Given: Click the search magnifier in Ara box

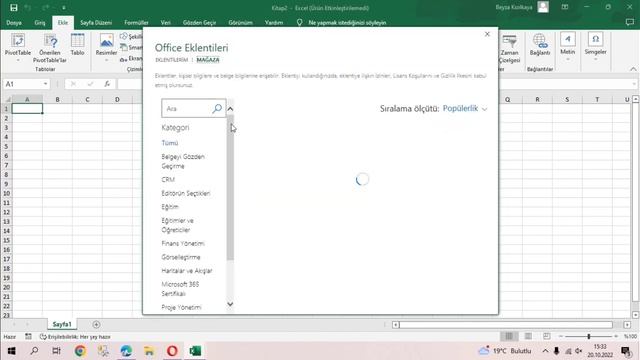Looking at the screenshot, I should [x=217, y=108].
